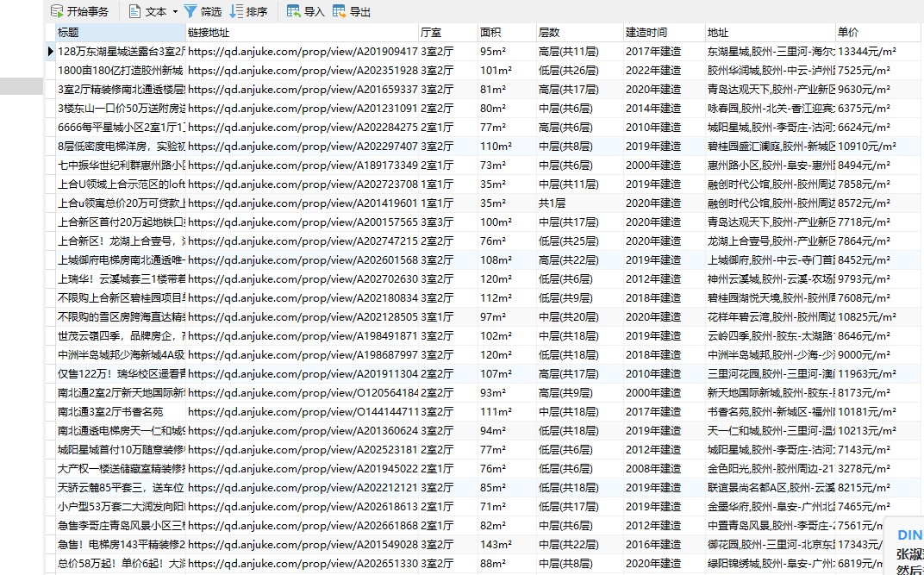Select price cell '10910元/m²'
The image size is (924, 575).
coord(879,146)
